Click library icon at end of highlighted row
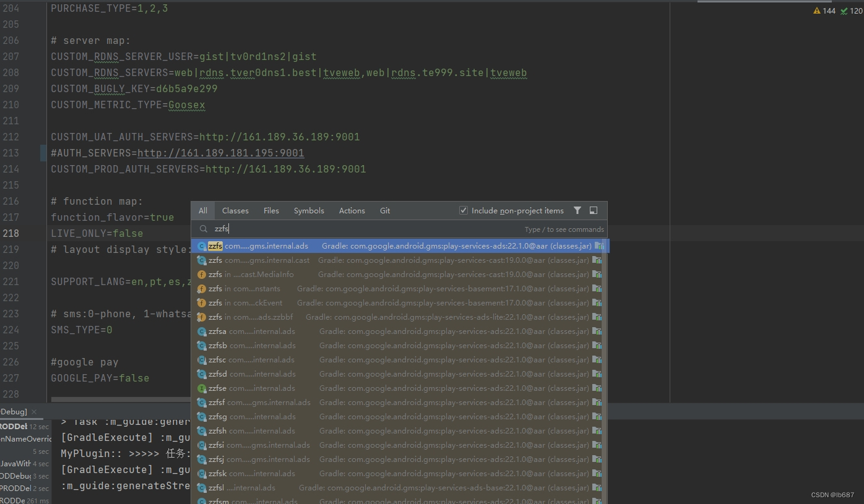The width and height of the screenshot is (864, 504). pyautogui.click(x=598, y=246)
